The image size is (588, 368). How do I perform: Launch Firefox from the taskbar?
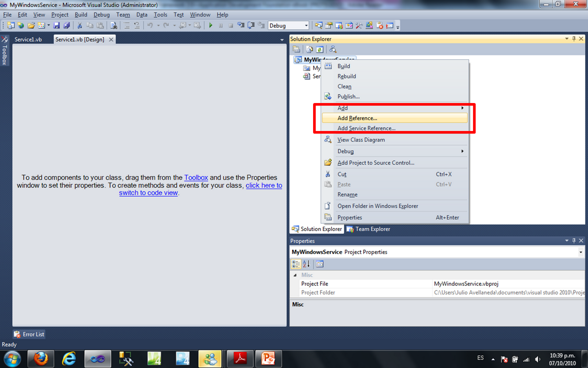pos(40,358)
